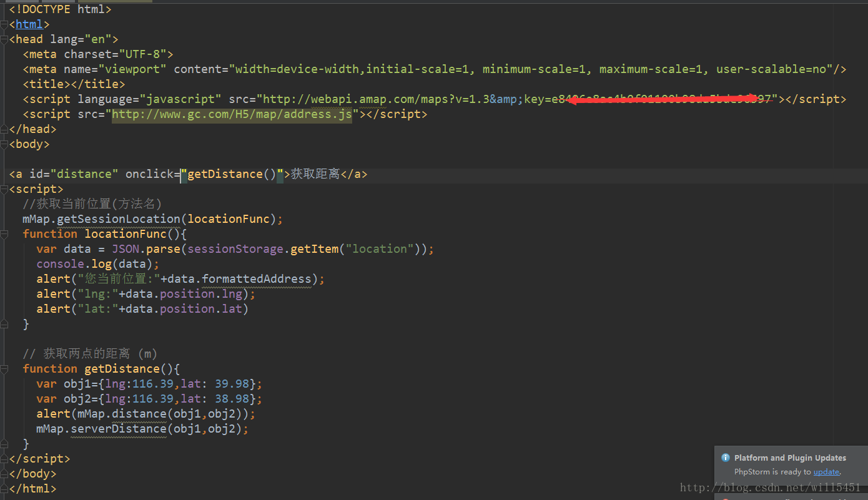Click fold marker at closing </script> tag

click(x=4, y=459)
